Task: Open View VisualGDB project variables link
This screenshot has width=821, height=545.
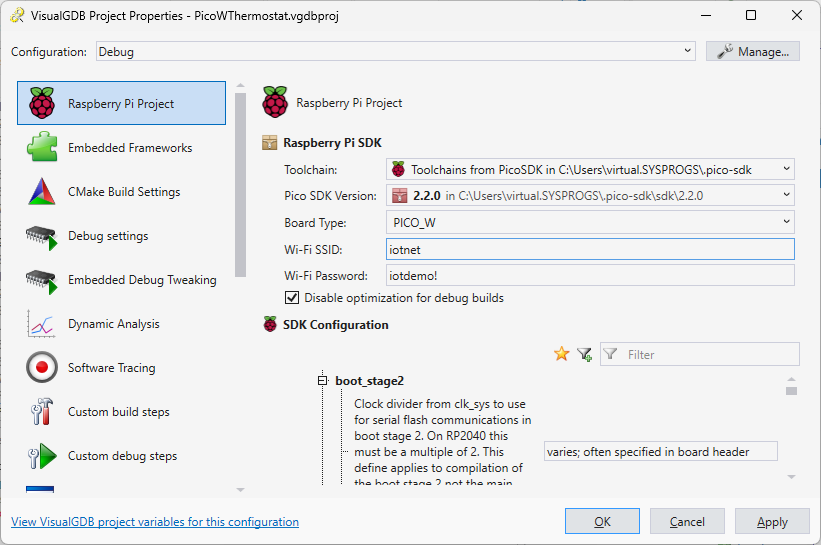Action: click(154, 522)
